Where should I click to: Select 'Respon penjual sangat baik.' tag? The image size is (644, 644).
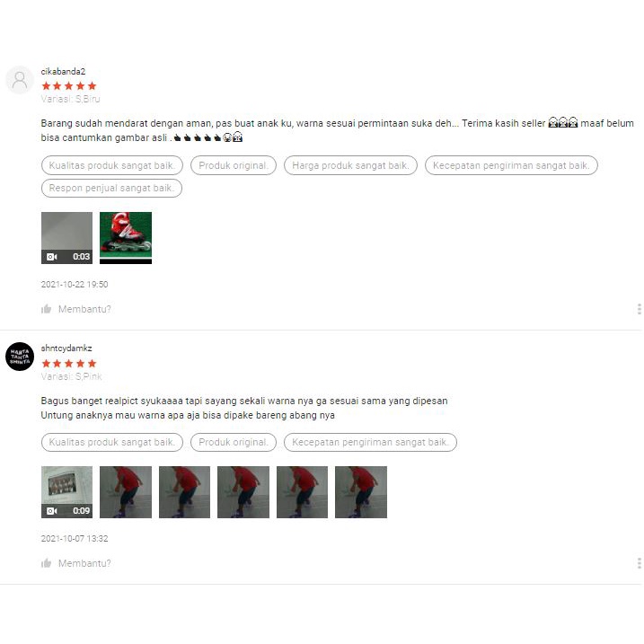pyautogui.click(x=111, y=188)
